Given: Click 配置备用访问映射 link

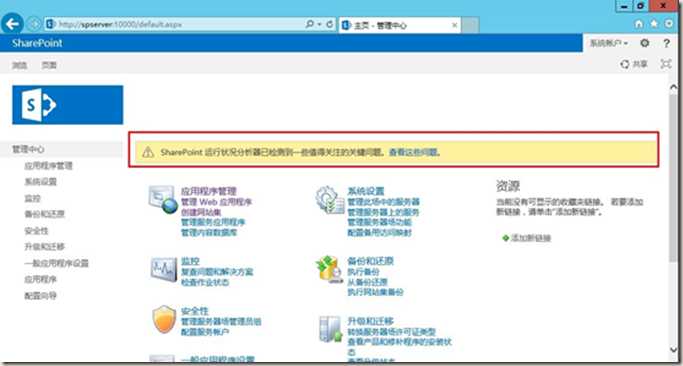Looking at the screenshot, I should click(379, 233).
